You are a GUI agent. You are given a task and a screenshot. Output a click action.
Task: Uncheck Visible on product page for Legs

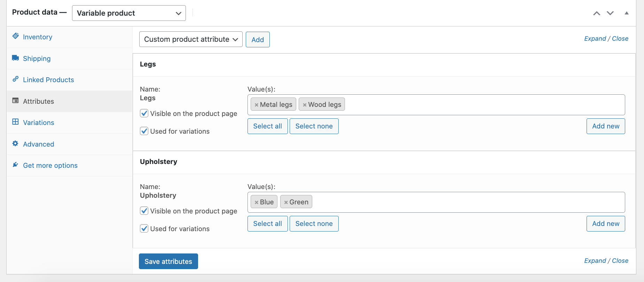144,113
